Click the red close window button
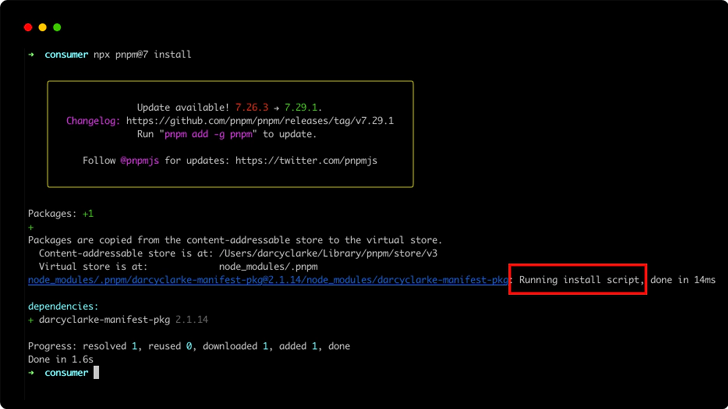 [x=28, y=27]
